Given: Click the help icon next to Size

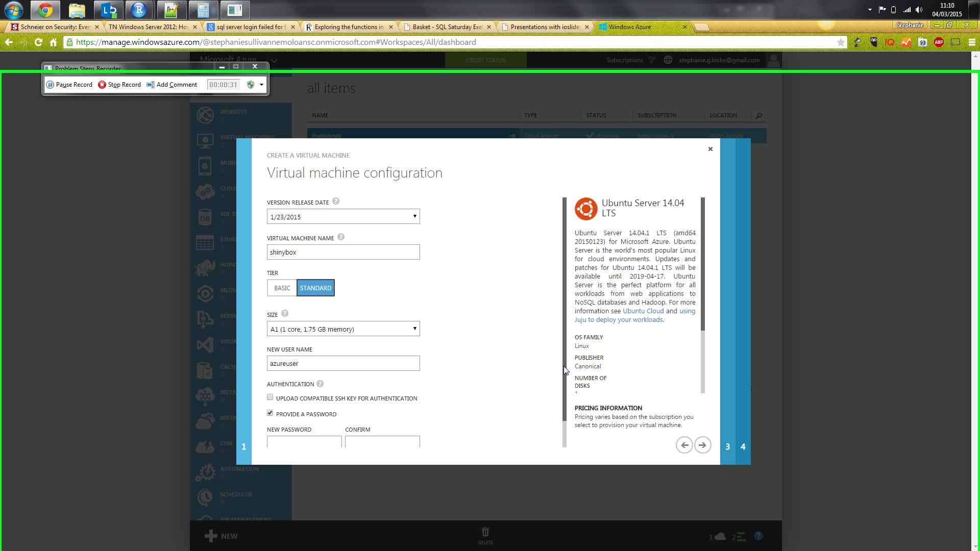Looking at the screenshot, I should (285, 314).
